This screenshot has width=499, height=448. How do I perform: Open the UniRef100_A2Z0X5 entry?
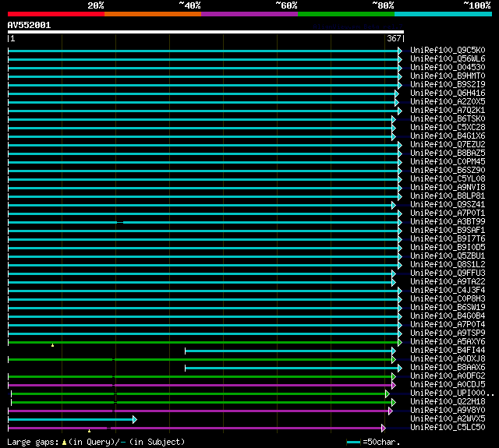point(448,102)
